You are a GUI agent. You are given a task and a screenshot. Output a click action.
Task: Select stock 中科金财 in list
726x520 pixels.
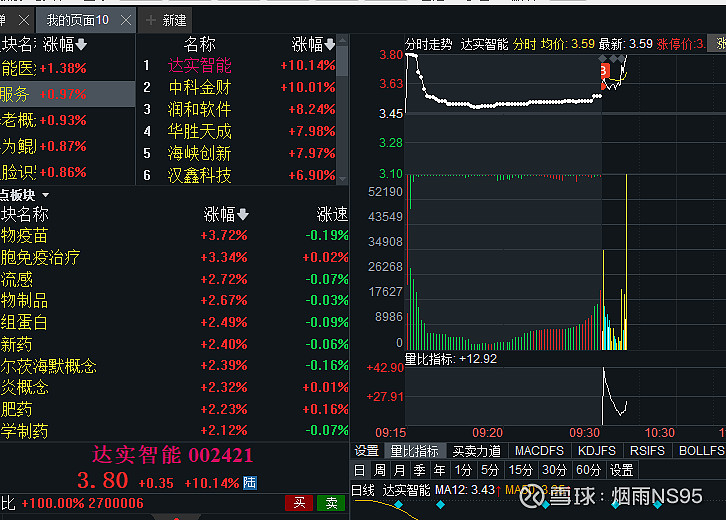200,88
